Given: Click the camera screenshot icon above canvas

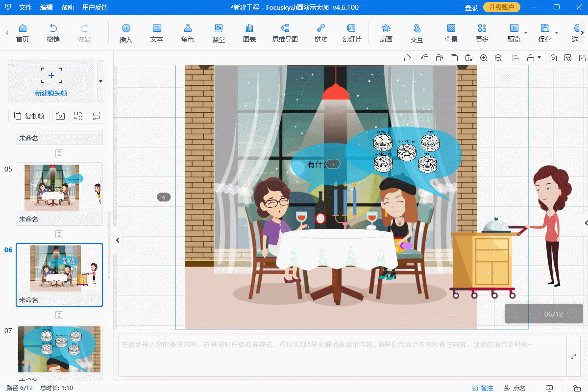Looking at the screenshot, I should point(553,58).
